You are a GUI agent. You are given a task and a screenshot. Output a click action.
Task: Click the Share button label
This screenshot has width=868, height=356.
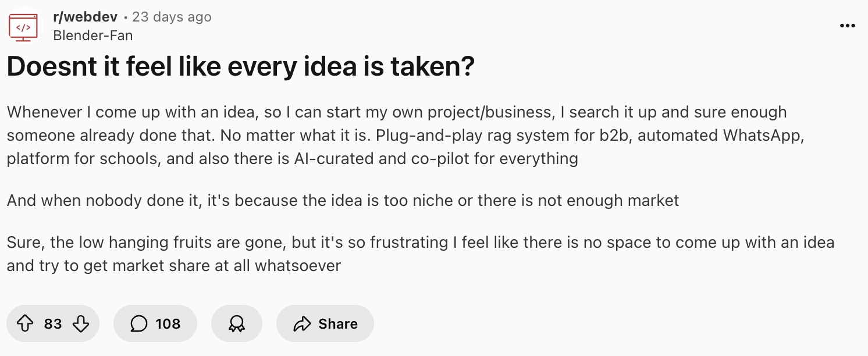(338, 323)
